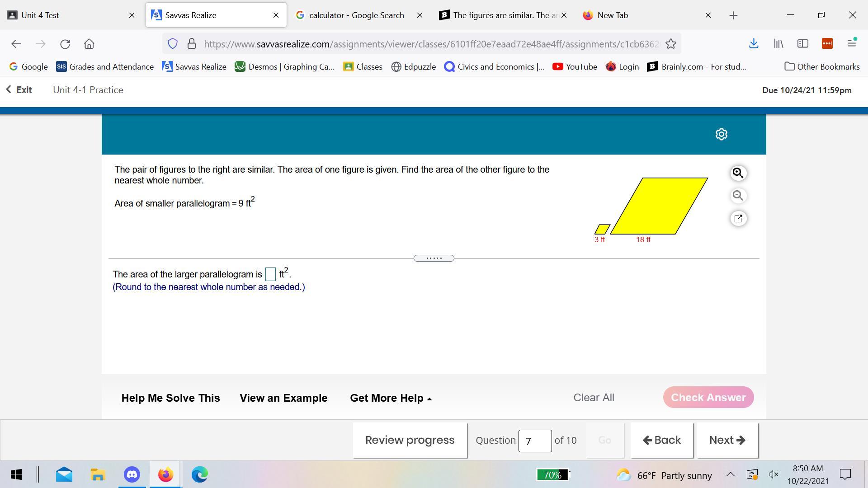
Task: Reload the current page
Action: click(65, 44)
